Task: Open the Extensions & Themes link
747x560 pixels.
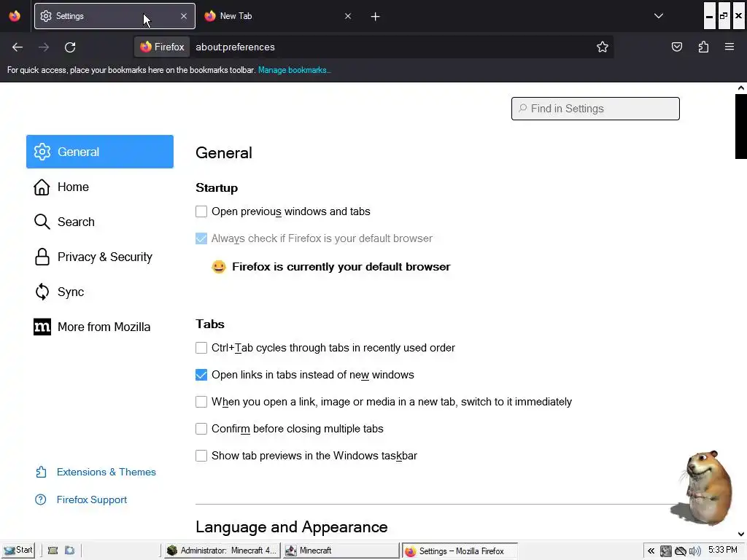Action: (96, 472)
